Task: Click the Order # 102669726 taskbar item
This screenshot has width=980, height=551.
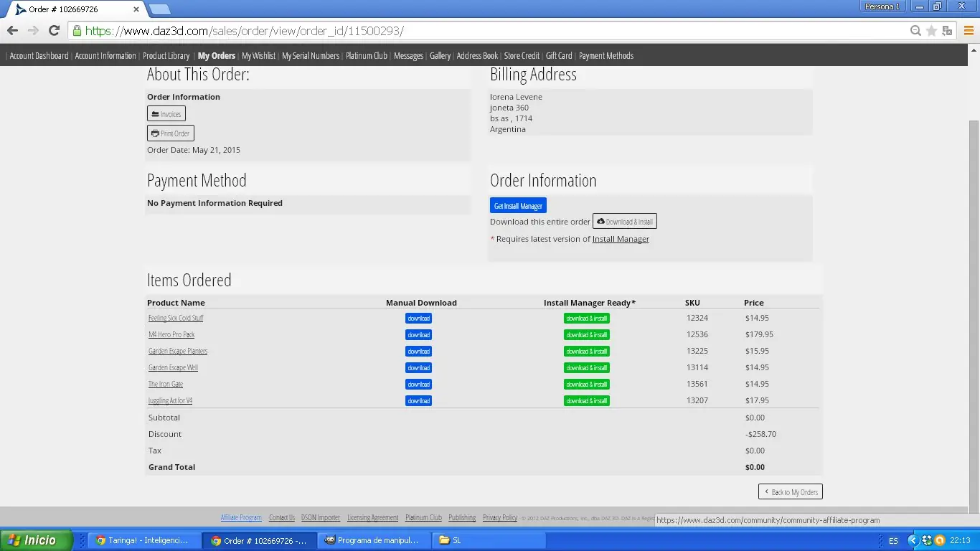Action: tap(258, 540)
